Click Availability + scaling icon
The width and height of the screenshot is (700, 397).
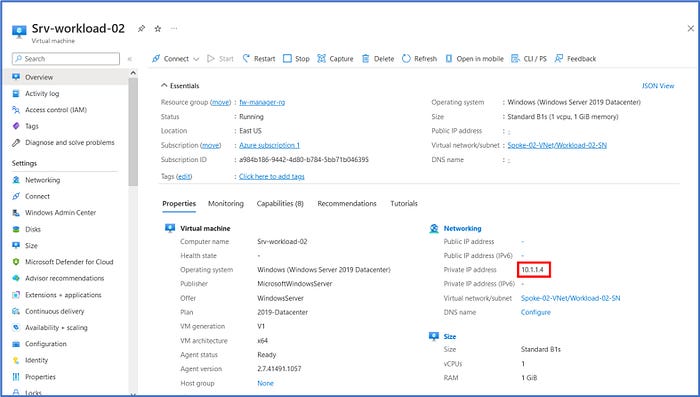(16, 327)
